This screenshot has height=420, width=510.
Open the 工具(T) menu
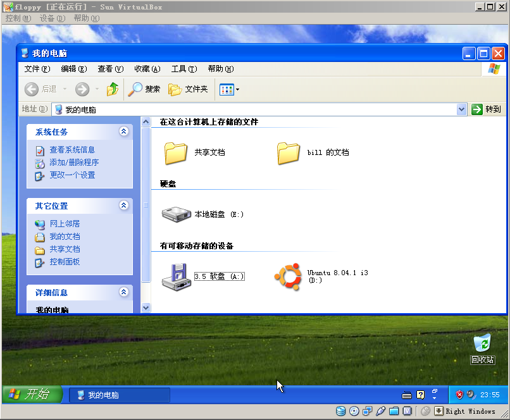coord(184,69)
